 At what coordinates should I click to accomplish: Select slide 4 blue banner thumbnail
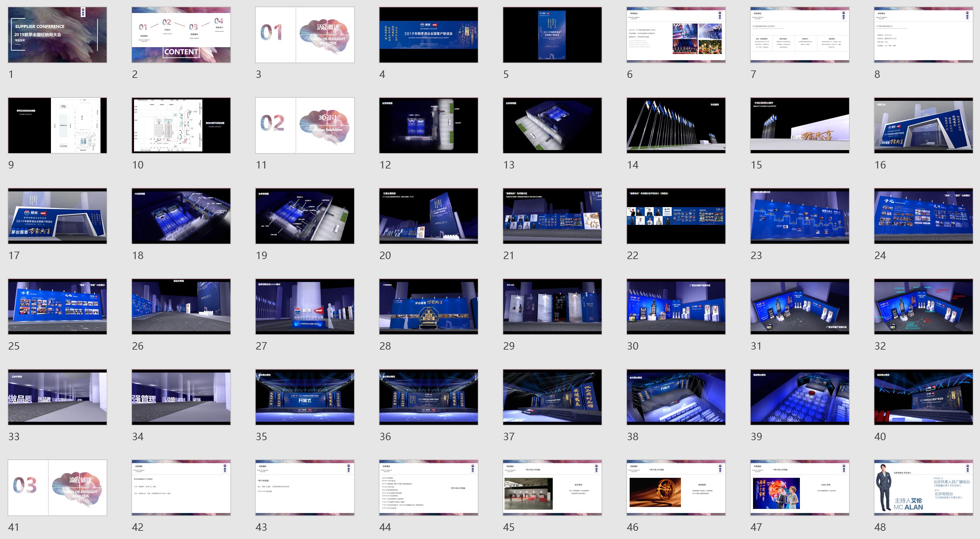tap(428, 35)
